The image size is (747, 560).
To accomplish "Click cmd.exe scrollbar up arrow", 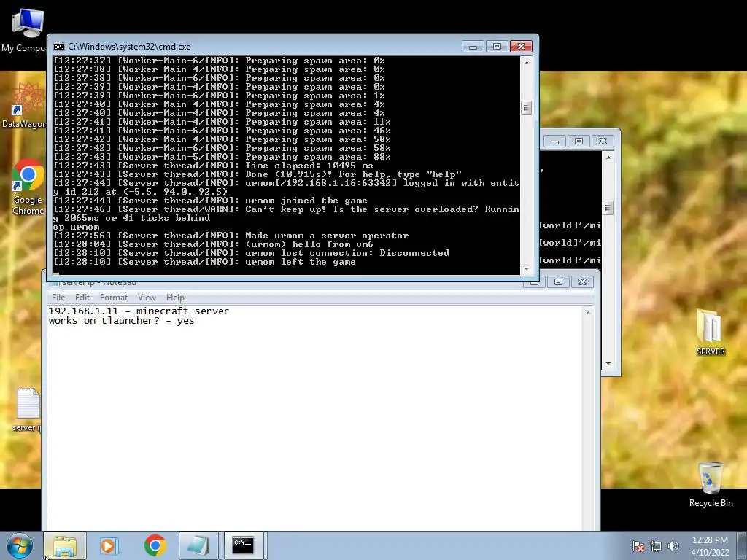I will click(x=527, y=62).
